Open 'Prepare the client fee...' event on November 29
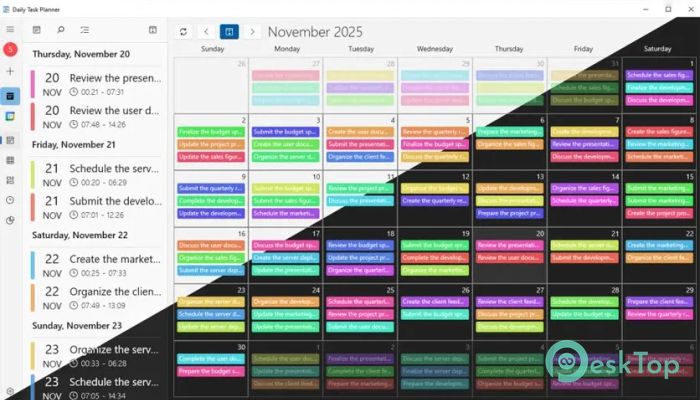 (x=659, y=302)
